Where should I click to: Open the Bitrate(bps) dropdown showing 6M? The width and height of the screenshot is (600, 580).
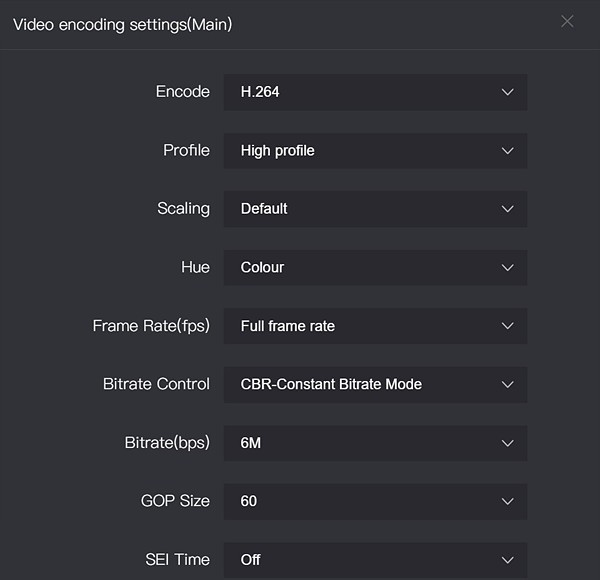click(374, 443)
